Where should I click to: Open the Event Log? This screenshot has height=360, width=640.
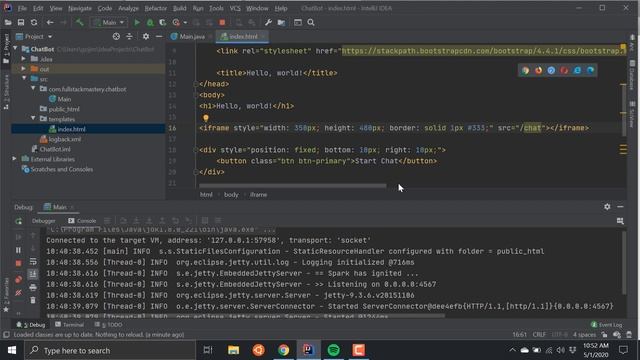(x=607, y=324)
